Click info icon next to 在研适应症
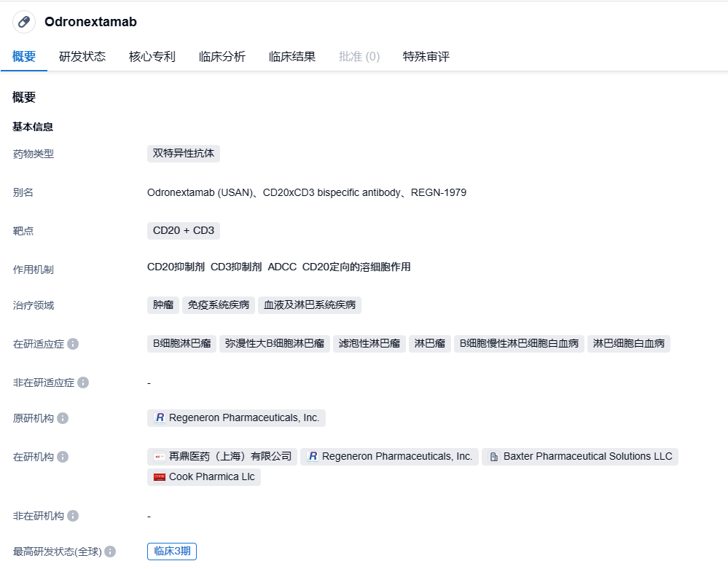Viewport: 728px width, 569px height. (73, 344)
